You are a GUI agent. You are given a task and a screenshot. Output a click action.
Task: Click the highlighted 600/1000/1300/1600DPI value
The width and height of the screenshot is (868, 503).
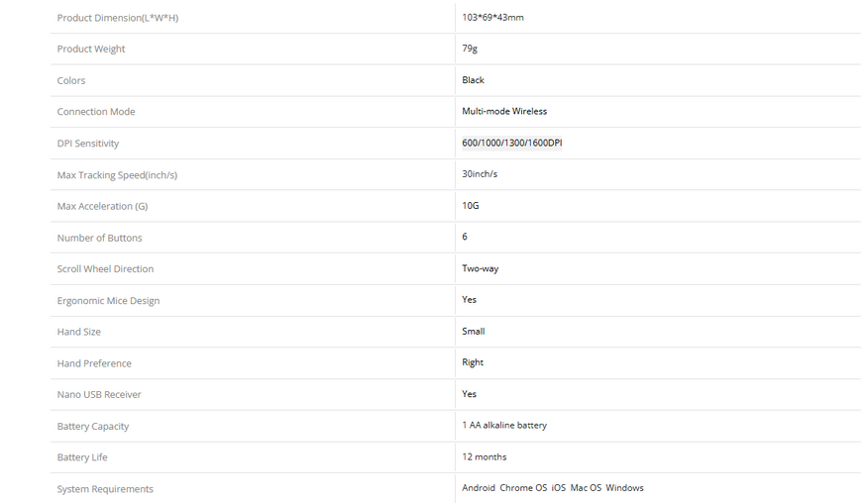[512, 144]
